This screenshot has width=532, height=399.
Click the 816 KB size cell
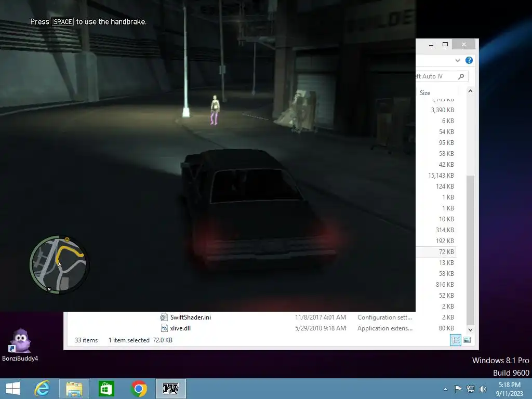tap(445, 284)
